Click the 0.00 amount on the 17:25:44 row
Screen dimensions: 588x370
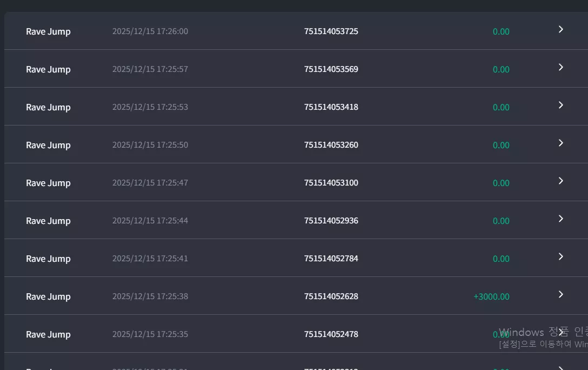tap(501, 221)
